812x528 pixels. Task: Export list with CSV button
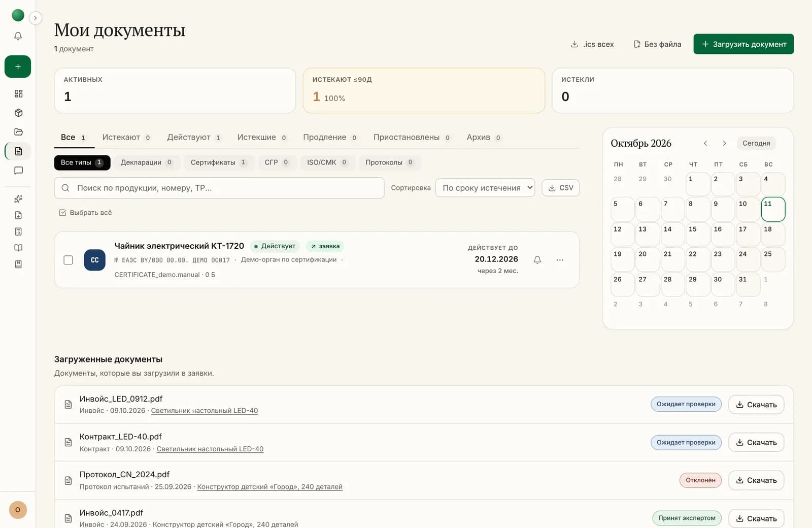point(560,188)
